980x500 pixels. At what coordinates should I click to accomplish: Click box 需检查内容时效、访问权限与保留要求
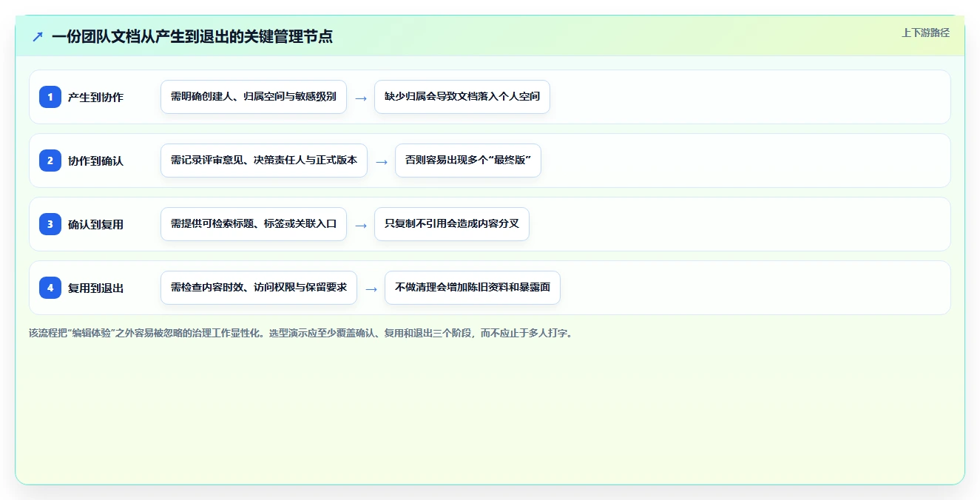coord(259,288)
